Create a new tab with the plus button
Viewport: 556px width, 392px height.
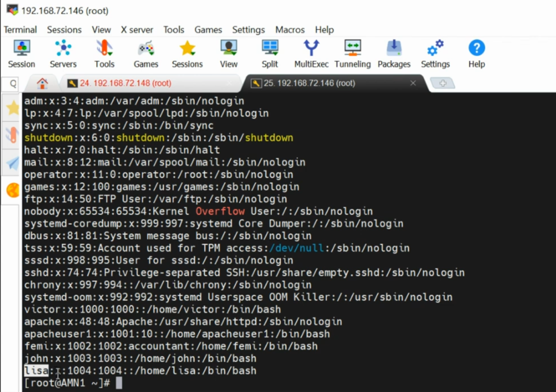click(x=443, y=83)
